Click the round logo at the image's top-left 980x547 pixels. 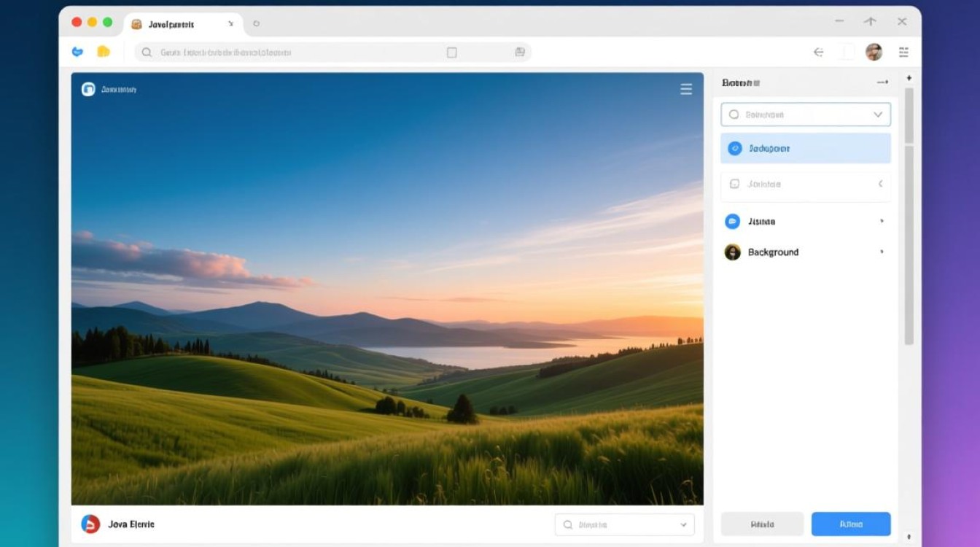click(x=88, y=89)
